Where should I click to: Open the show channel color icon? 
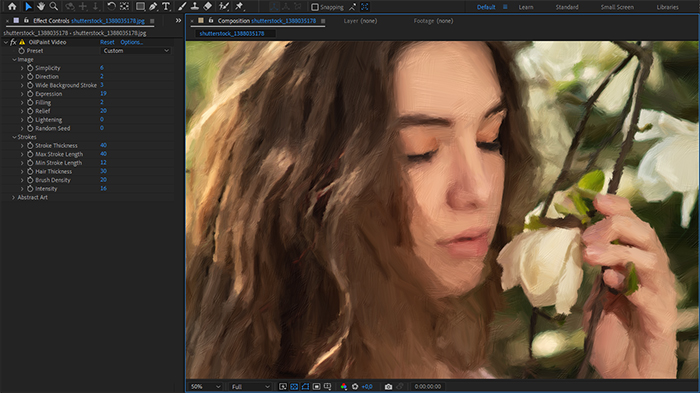pyautogui.click(x=344, y=386)
